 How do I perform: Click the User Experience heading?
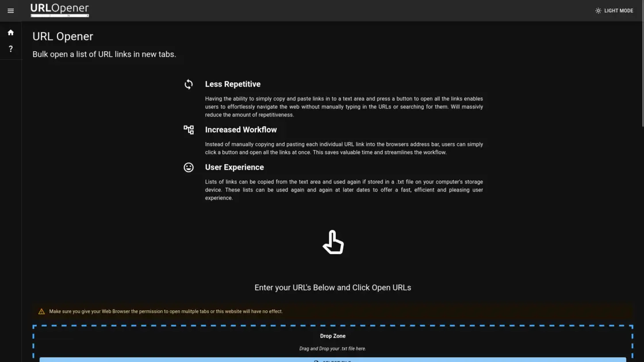(x=234, y=167)
